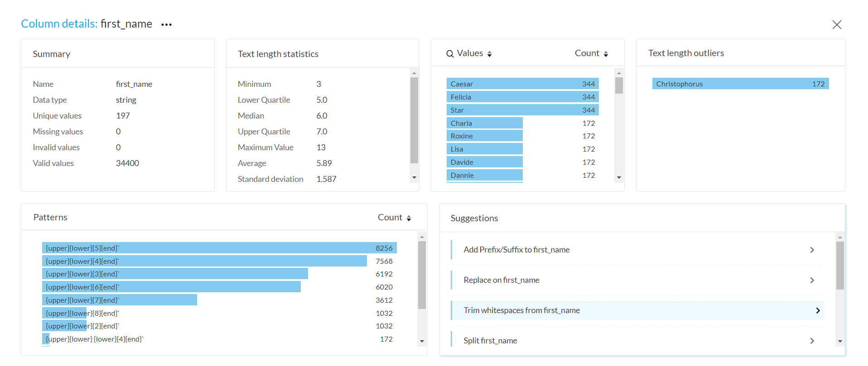Screen dimensions: 868x366
Task: Click scroll-down arrow in Patterns panel
Action: [x=422, y=342]
